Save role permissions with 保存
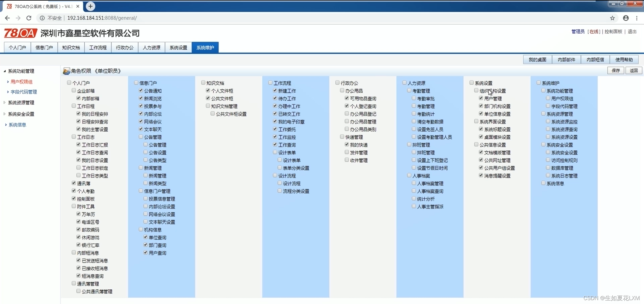Viewport: 644px width, 304px height. pyautogui.click(x=616, y=71)
